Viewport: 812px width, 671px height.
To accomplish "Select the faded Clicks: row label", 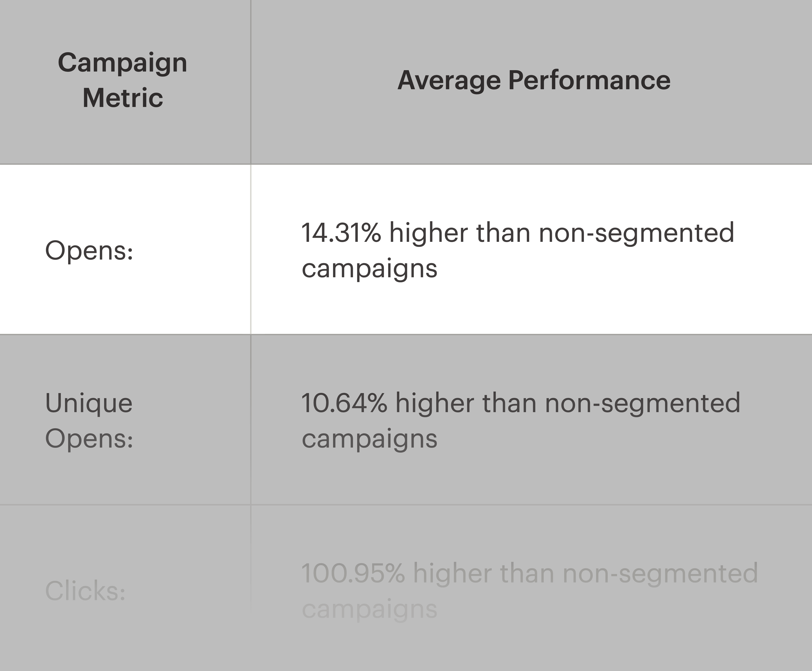I will coord(85,591).
